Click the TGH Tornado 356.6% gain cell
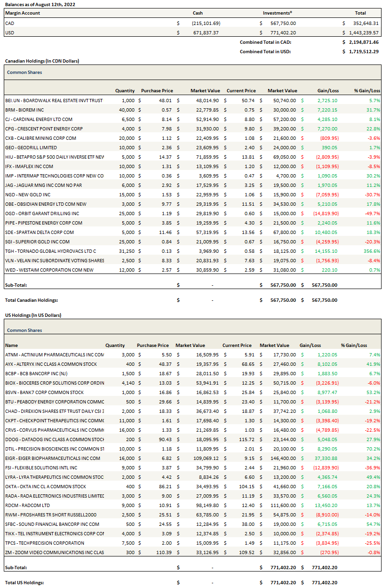The image size is (390, 588). (371, 251)
